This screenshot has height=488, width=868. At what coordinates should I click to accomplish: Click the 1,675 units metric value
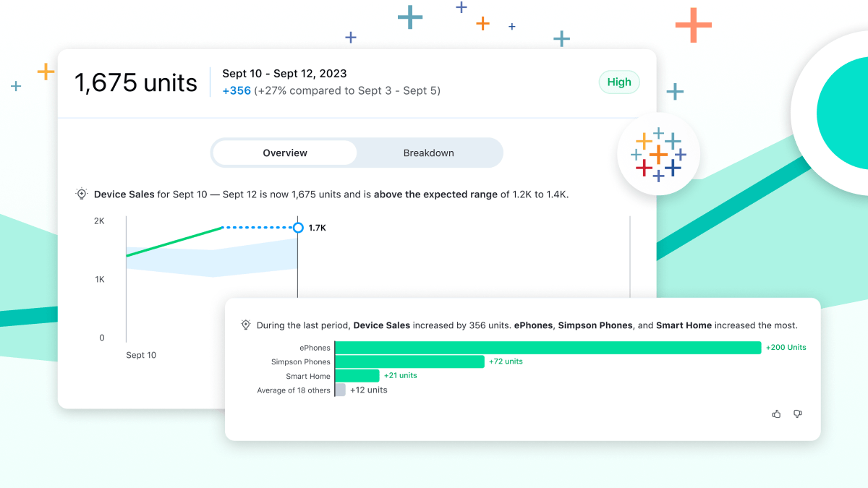pos(135,82)
